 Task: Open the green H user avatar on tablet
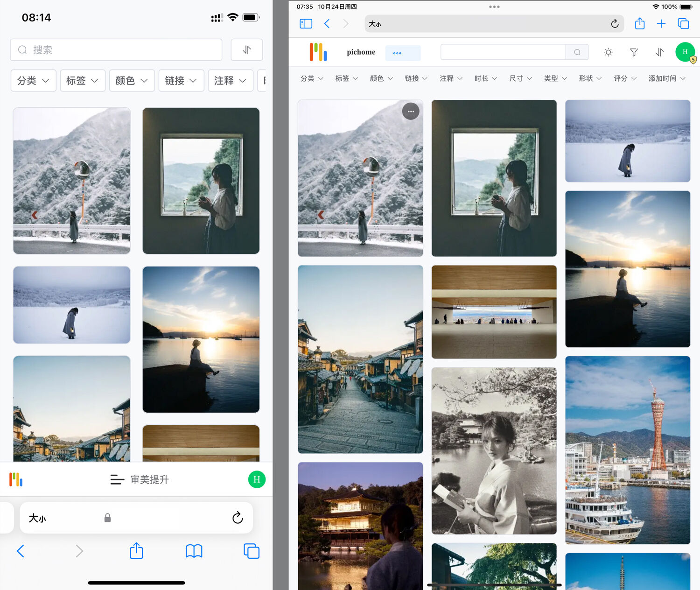pyautogui.click(x=685, y=52)
